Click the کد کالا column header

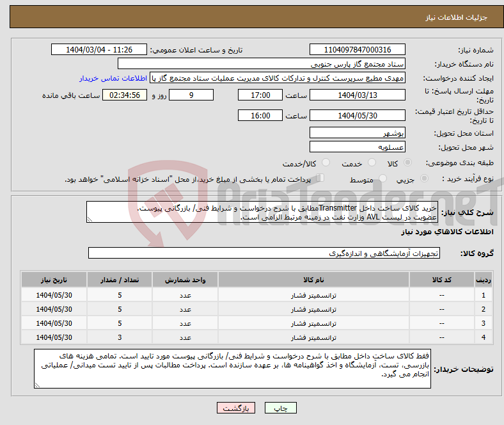(442, 280)
